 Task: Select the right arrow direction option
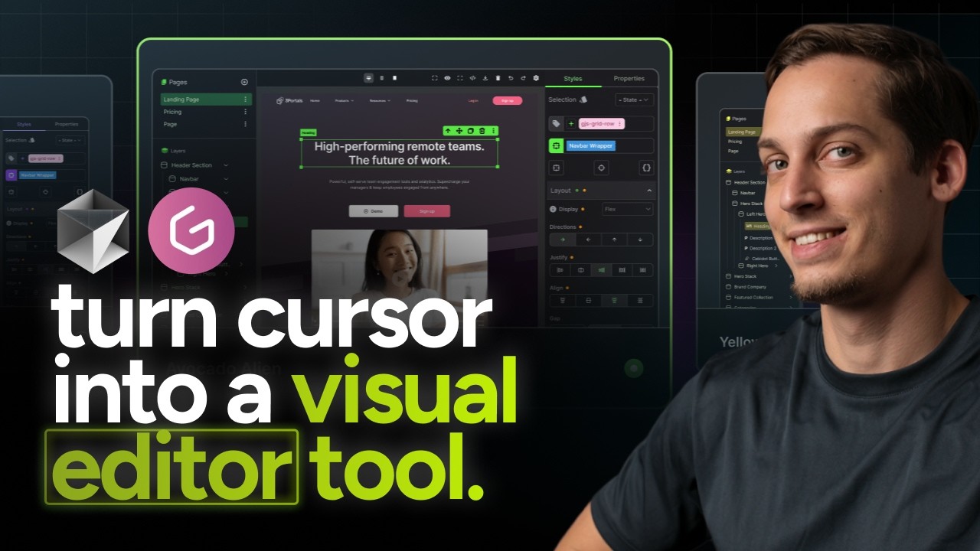point(562,240)
